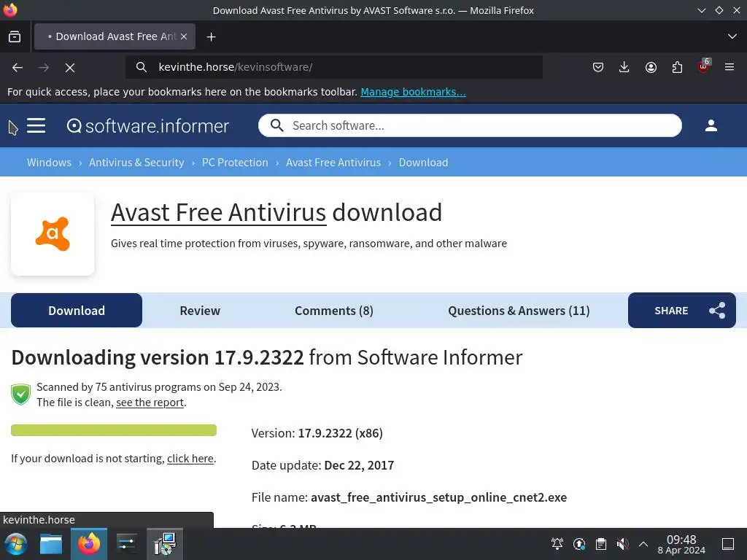Screen dimensions: 747x560
Task: Open the see the report link
Action: pos(150,402)
